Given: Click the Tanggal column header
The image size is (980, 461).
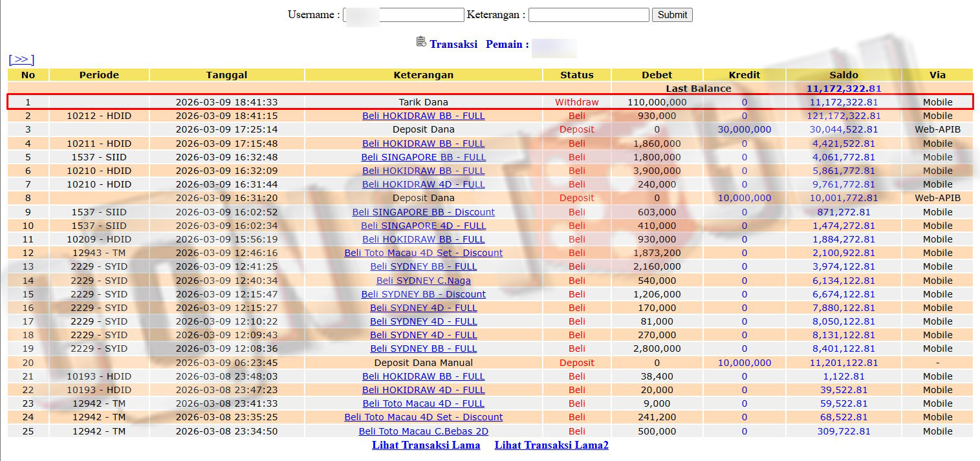Looking at the screenshot, I should click(226, 75).
